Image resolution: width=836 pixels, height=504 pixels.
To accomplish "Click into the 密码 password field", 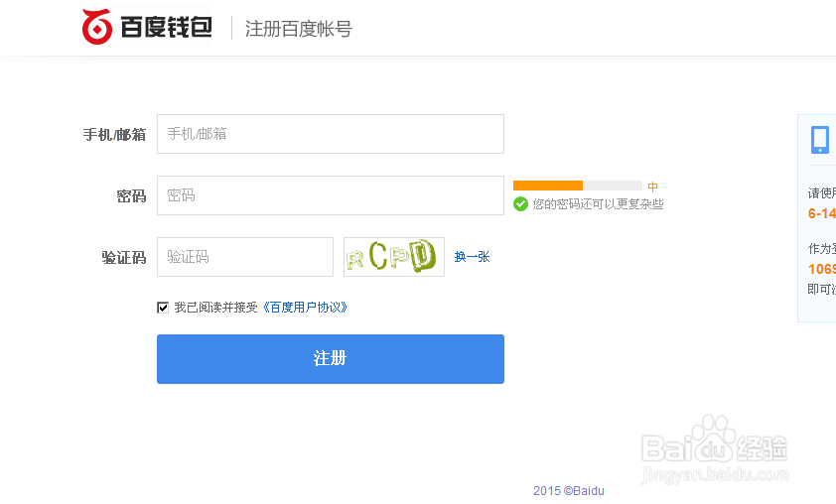I will tap(330, 195).
